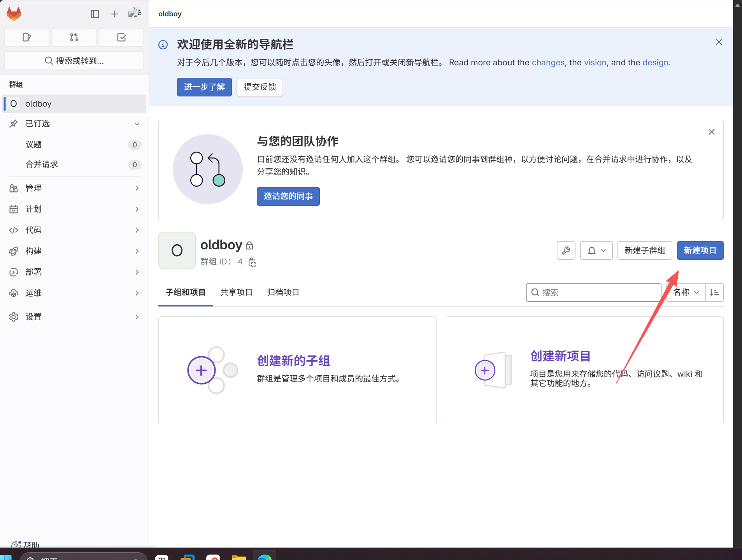The image size is (742, 560).
Task: Follow the "vision" link in banner
Action: click(595, 63)
